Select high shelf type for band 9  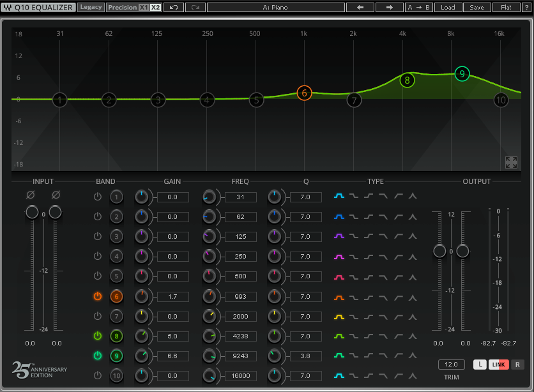(369, 356)
